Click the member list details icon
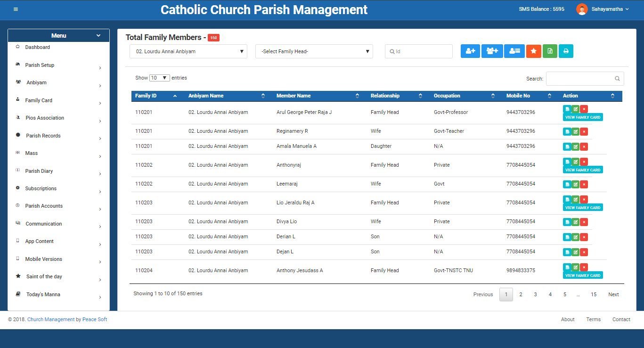Image resolution: width=644 pixels, height=348 pixels. (514, 51)
